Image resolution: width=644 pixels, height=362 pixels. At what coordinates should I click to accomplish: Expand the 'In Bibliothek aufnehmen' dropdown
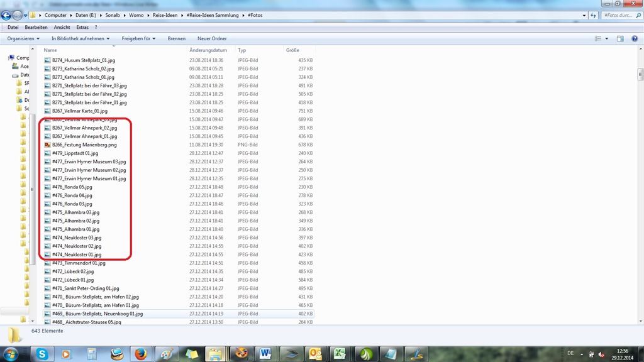(80, 38)
